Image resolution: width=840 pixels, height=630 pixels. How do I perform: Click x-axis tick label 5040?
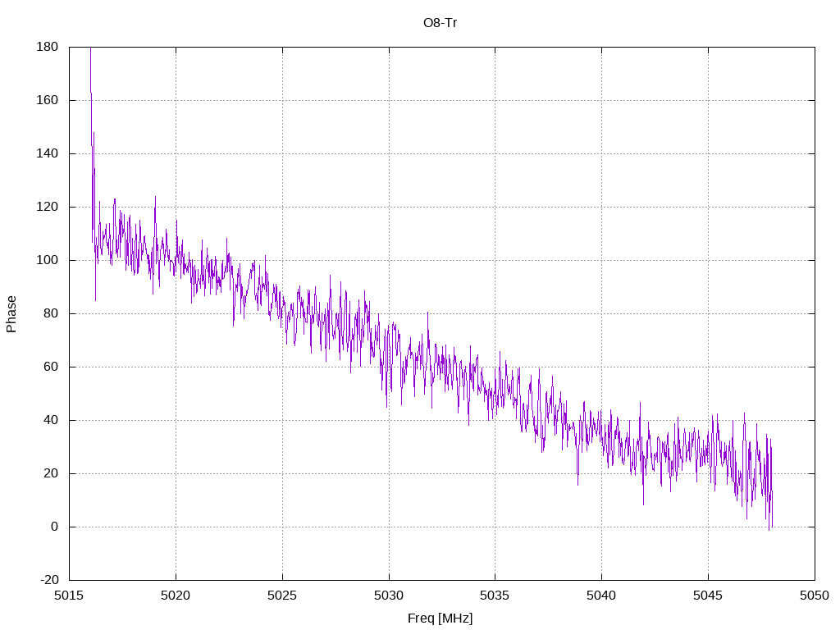[x=601, y=596]
